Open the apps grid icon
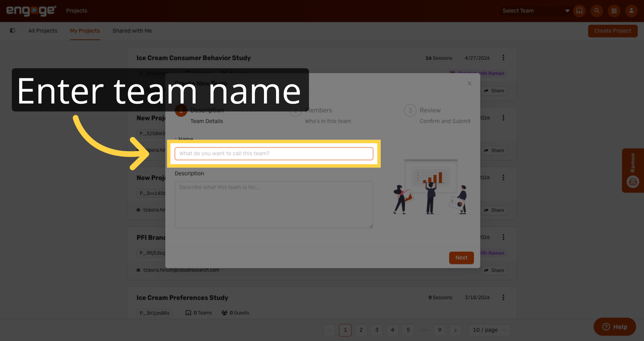Screen dimensions: 644x341 tap(614, 11)
